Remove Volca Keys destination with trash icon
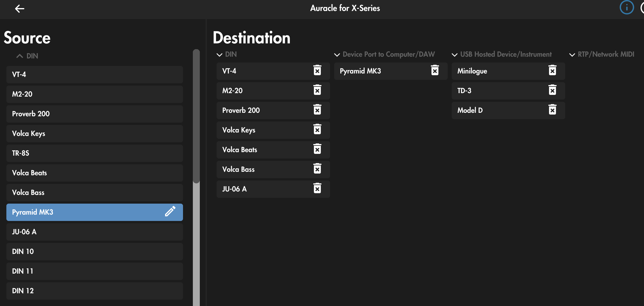 [x=317, y=129]
